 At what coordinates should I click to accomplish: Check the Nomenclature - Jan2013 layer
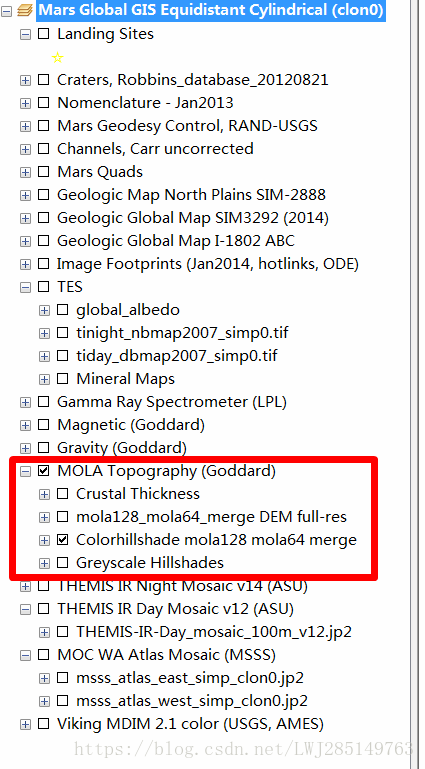44,103
